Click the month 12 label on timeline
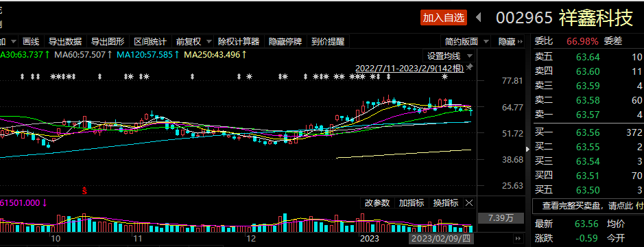Image resolution: width=644 pixels, height=247 pixels. pos(251,238)
